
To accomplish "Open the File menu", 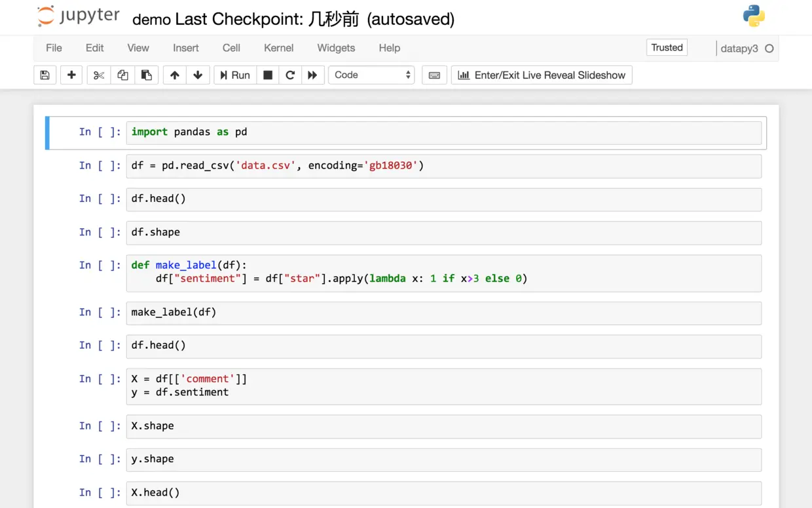I will pyautogui.click(x=54, y=48).
